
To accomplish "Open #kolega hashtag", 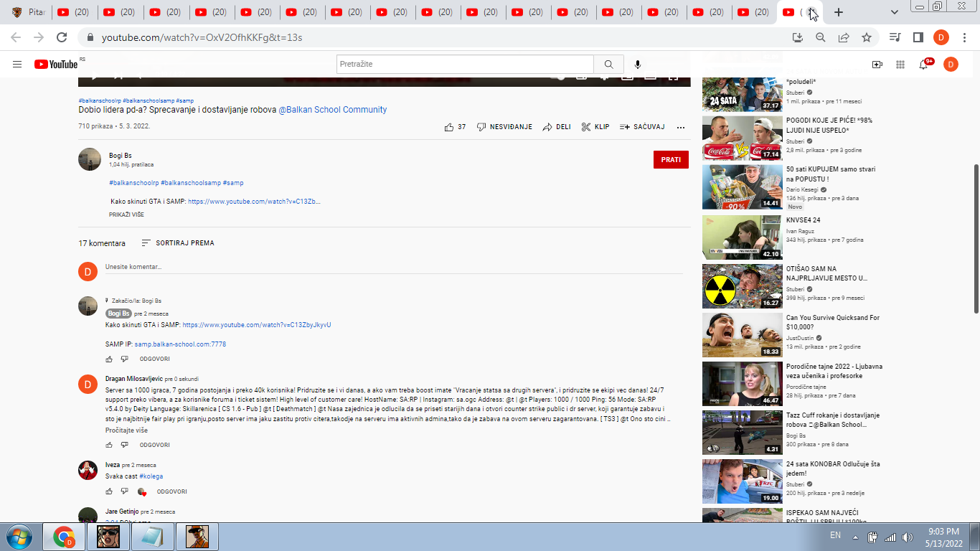I will [151, 476].
